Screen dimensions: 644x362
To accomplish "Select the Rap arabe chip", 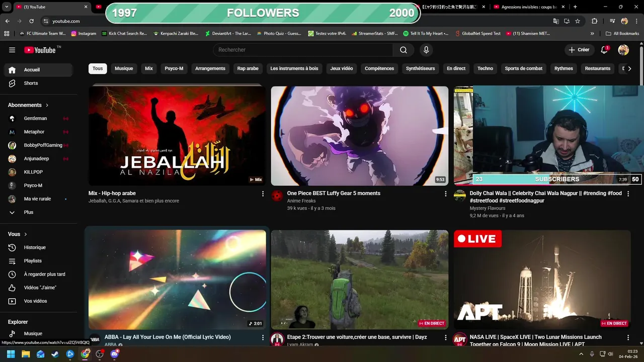I will pos(248,68).
